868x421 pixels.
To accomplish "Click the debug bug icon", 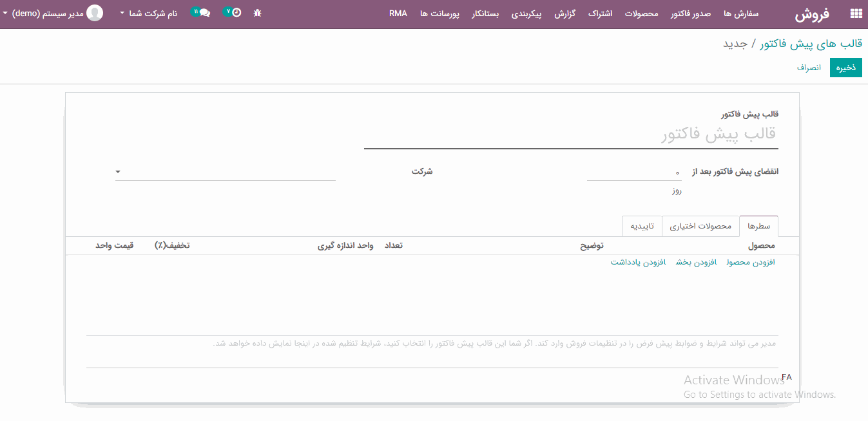I will point(258,13).
